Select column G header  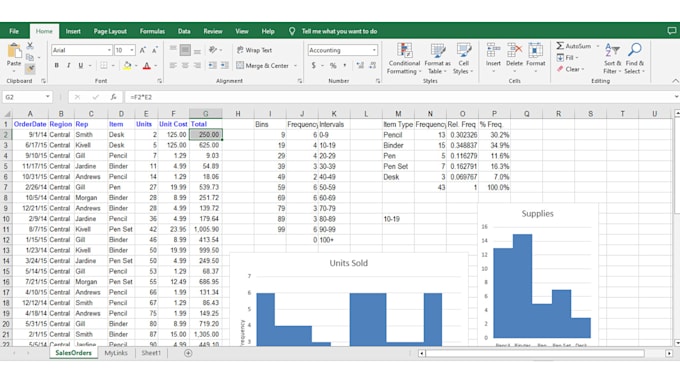(206, 114)
